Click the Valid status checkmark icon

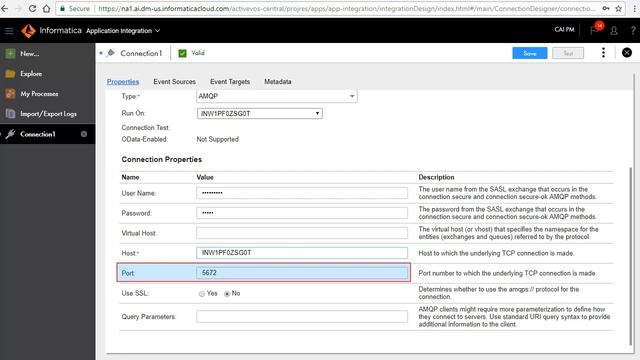pyautogui.click(x=182, y=53)
